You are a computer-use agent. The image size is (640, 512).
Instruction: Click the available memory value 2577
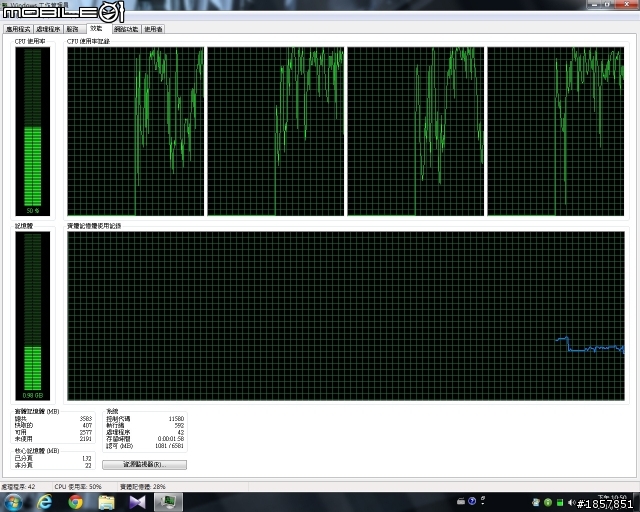pos(86,432)
